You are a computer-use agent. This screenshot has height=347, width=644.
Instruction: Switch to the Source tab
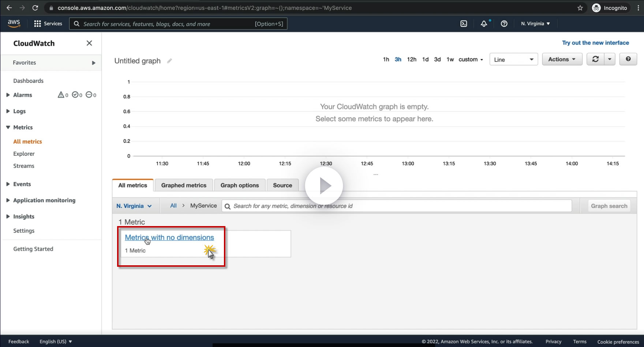pos(282,185)
